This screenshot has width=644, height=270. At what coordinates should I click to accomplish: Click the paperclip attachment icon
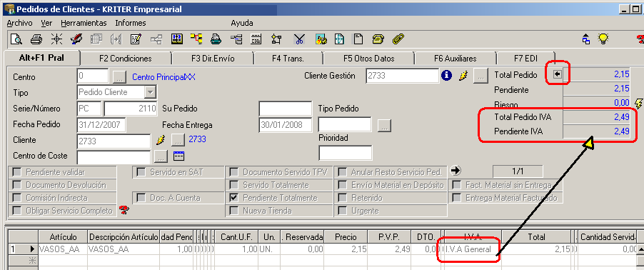point(398,39)
